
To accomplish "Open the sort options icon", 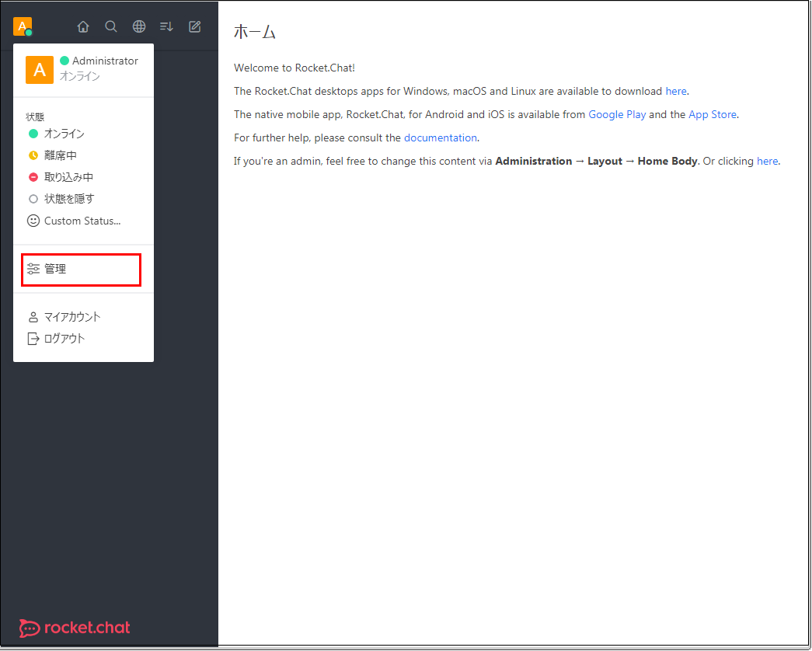I will click(166, 26).
